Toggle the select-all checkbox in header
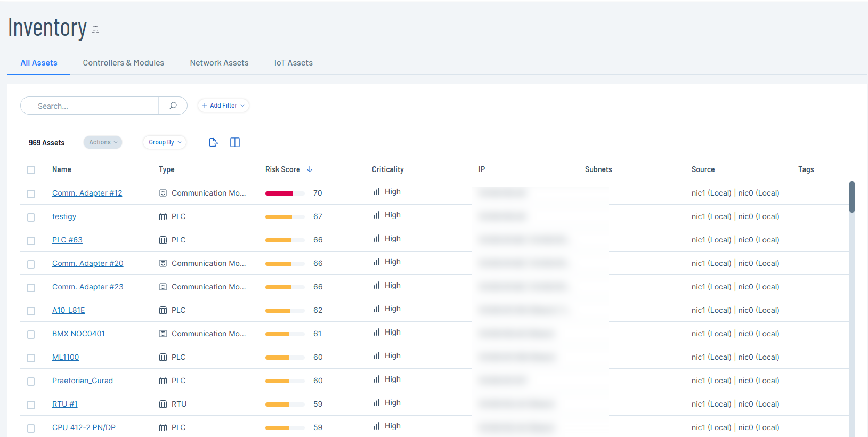This screenshot has width=868, height=437. 31,170
